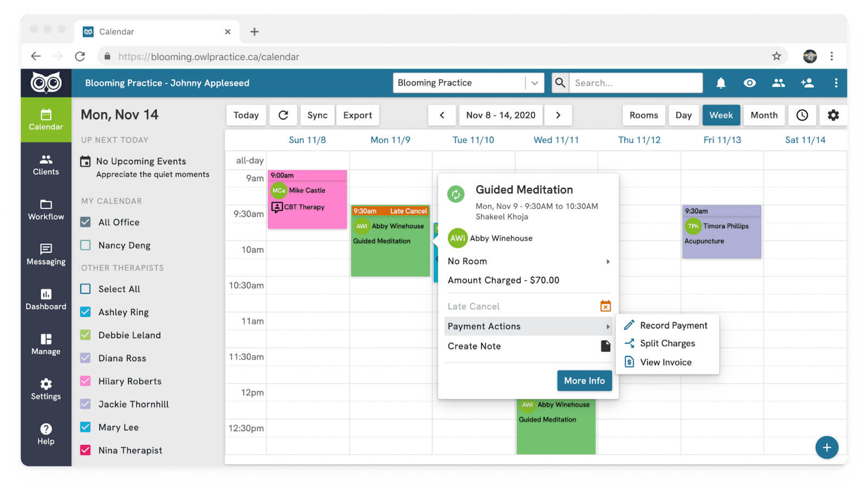Select Record Payment
Viewport: 868px width, 493px height.
667,325
